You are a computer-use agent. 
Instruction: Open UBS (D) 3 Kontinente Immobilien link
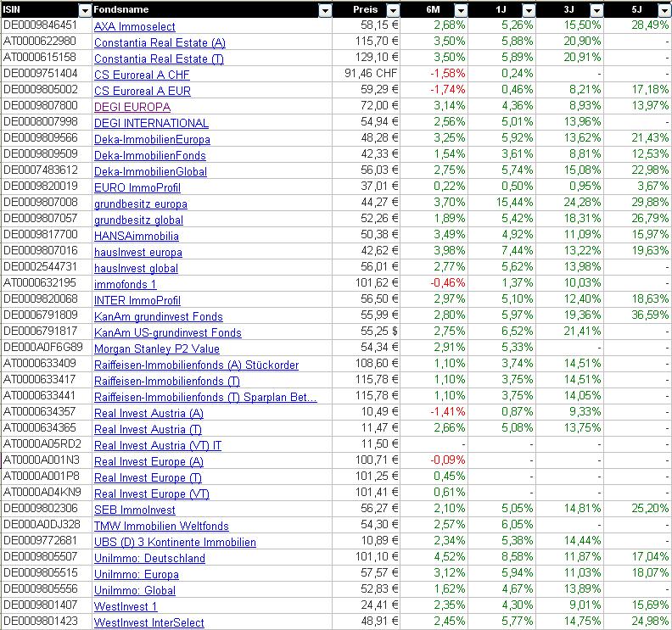click(x=175, y=543)
